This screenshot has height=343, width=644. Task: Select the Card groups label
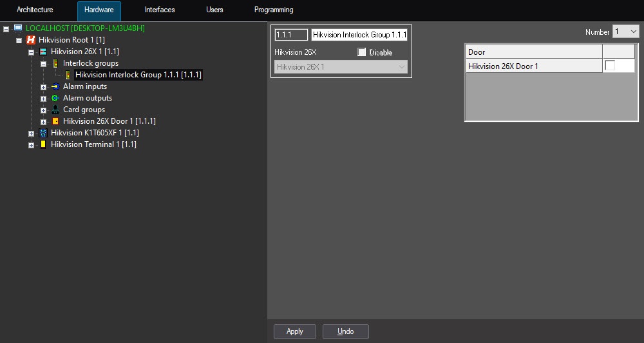coord(84,110)
